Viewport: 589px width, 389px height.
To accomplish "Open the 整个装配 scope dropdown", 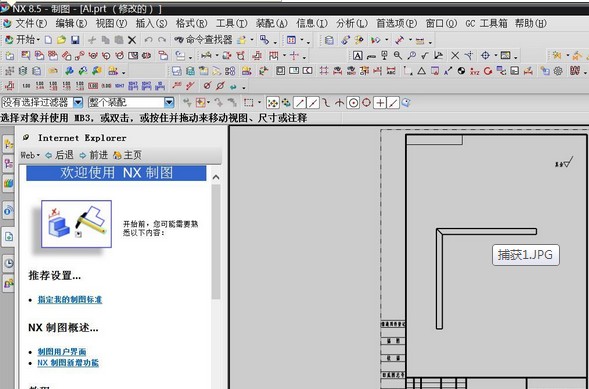I will (x=169, y=102).
